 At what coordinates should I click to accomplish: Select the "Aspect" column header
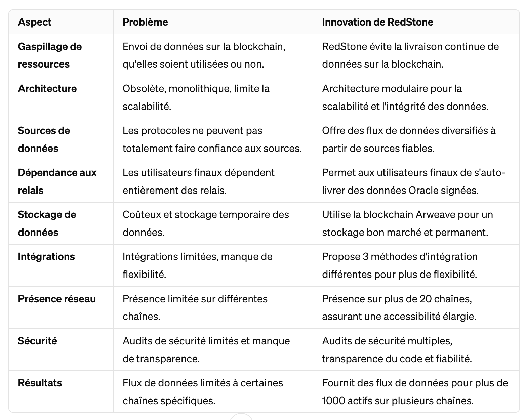click(x=35, y=22)
